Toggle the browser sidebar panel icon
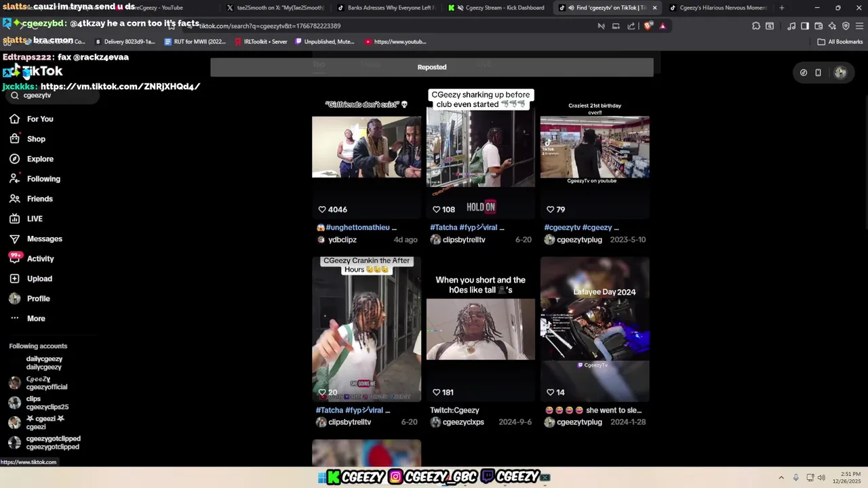 click(x=805, y=26)
